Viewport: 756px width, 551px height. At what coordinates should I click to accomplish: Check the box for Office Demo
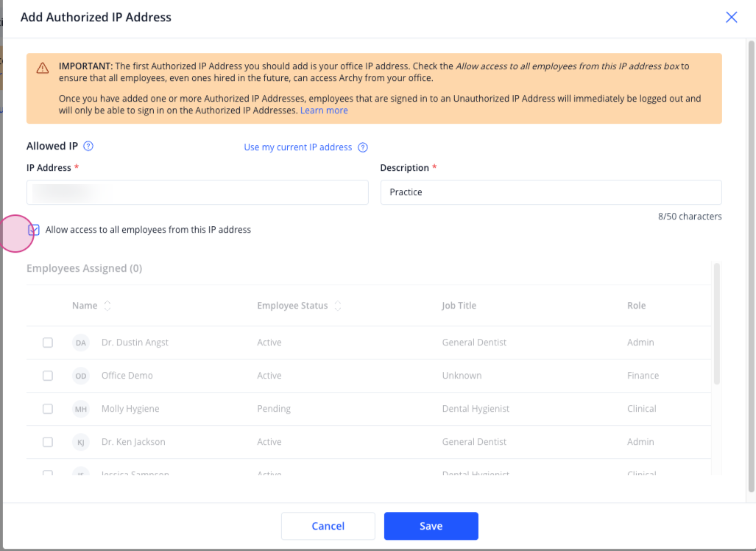[x=48, y=376]
